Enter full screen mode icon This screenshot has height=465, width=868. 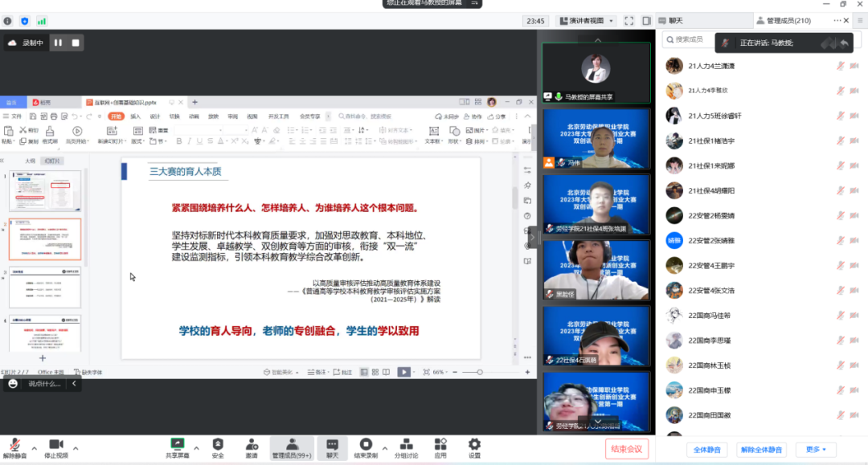click(627, 21)
